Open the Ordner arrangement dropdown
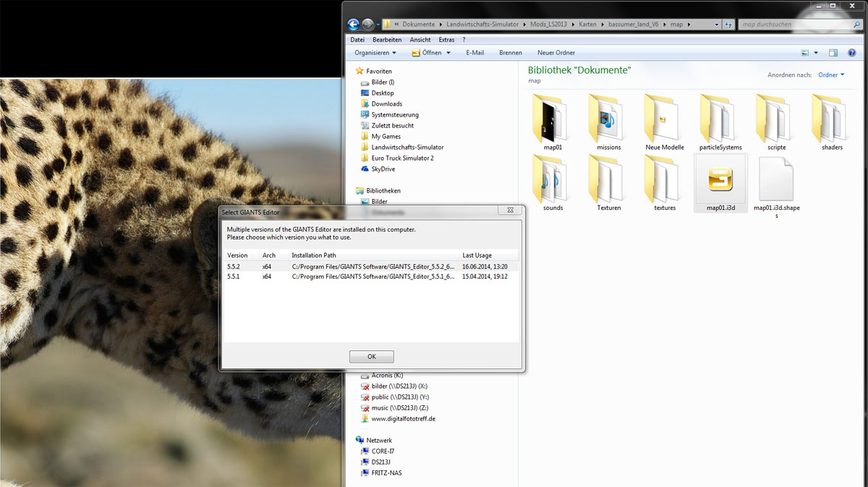This screenshot has height=487, width=868. (831, 75)
